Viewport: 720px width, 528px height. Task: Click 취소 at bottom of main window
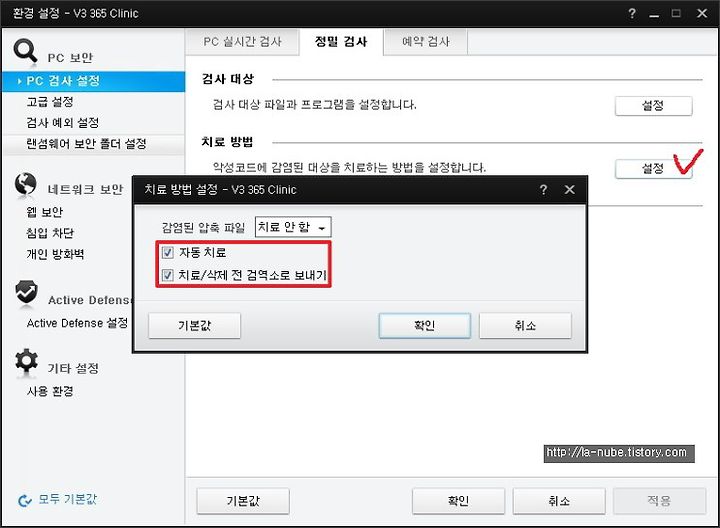(x=559, y=501)
